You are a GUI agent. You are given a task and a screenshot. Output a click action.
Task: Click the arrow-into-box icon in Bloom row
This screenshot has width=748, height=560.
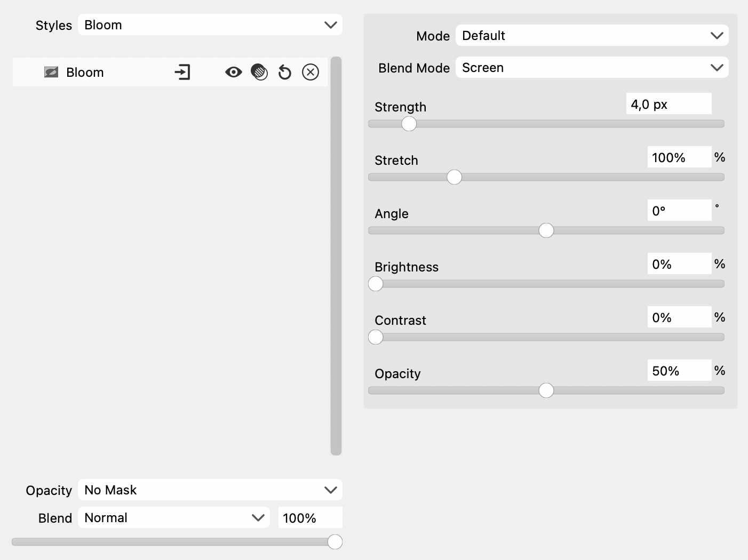182,72
